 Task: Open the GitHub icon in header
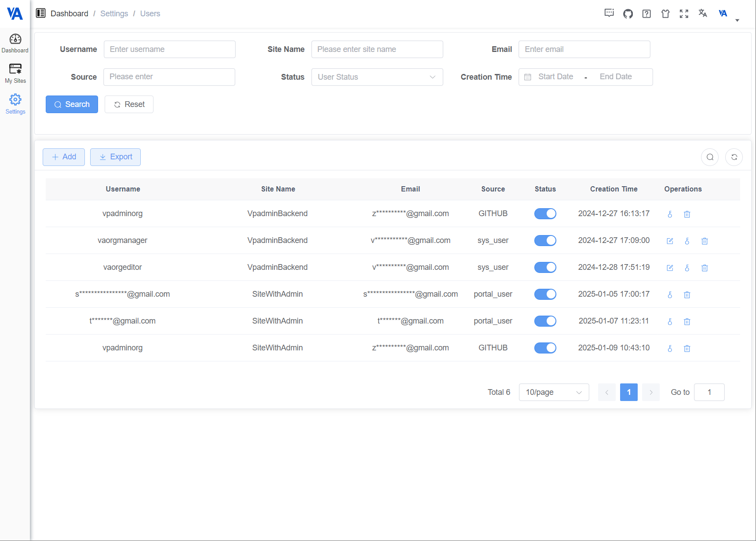tap(628, 14)
